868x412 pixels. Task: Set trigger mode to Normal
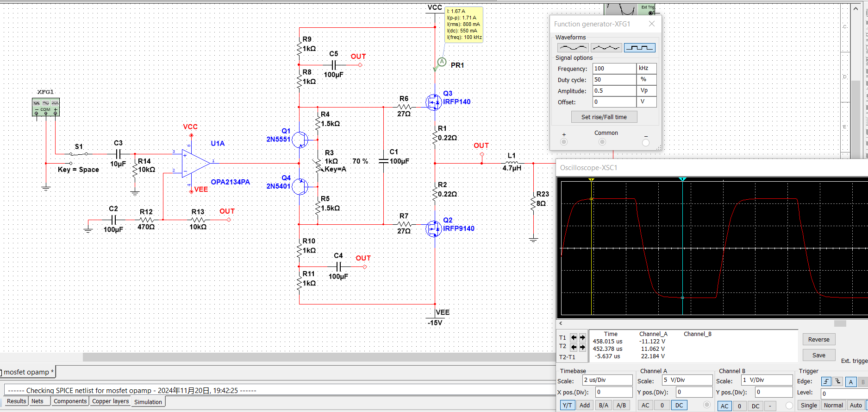pyautogui.click(x=833, y=405)
